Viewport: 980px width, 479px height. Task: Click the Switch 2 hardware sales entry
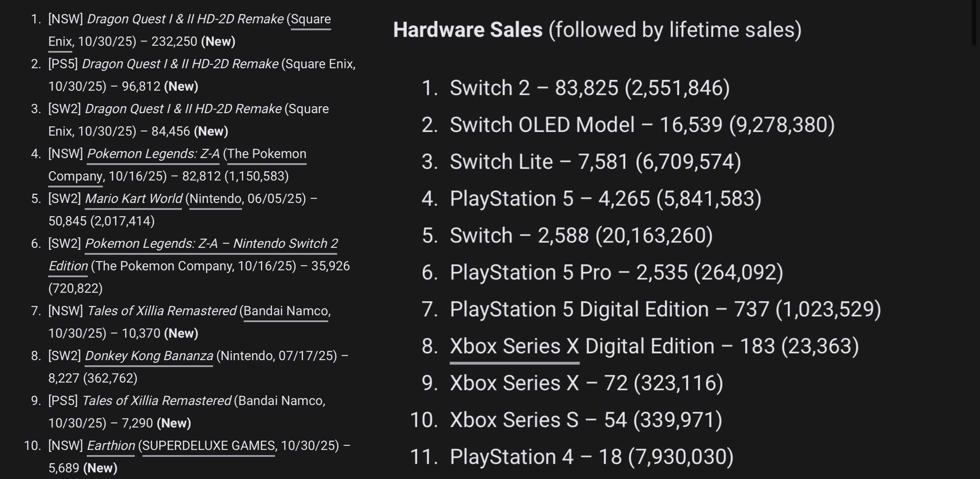(x=589, y=88)
